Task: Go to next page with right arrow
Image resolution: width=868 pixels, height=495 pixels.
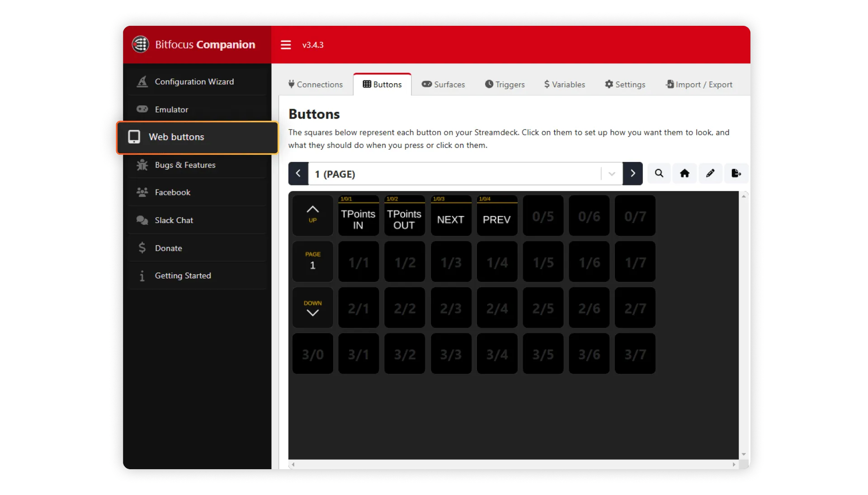Action: pos(632,174)
